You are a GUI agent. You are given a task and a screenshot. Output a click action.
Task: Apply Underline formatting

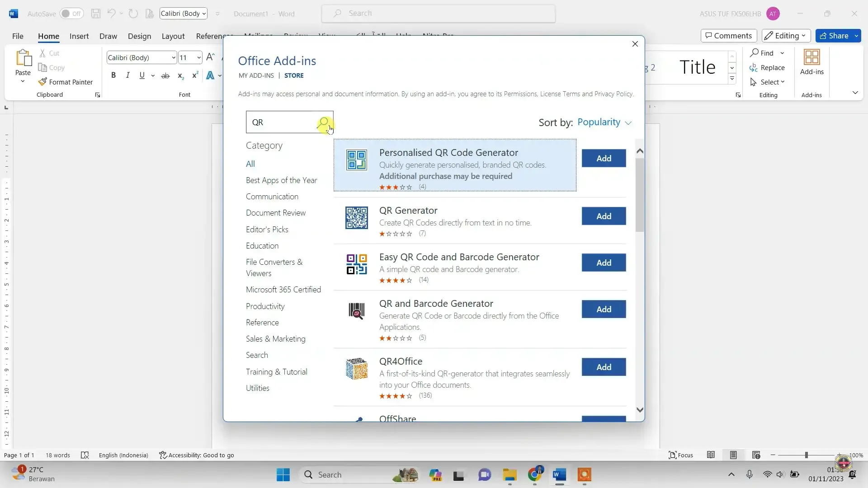[142, 75]
